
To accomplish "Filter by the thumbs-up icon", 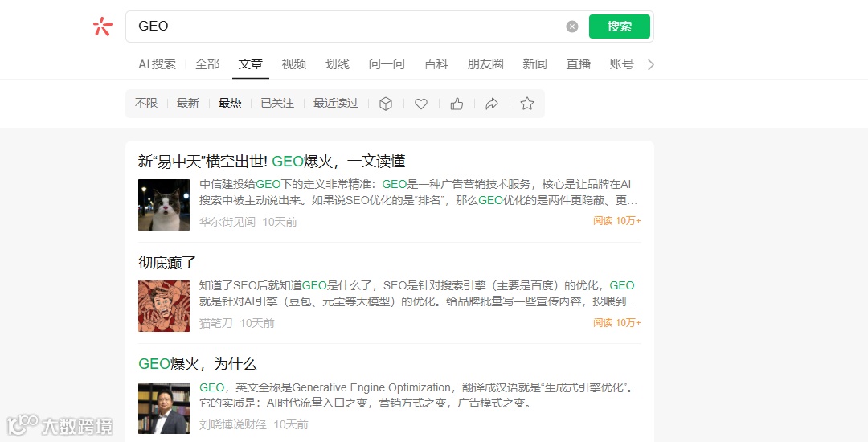I will (x=457, y=104).
